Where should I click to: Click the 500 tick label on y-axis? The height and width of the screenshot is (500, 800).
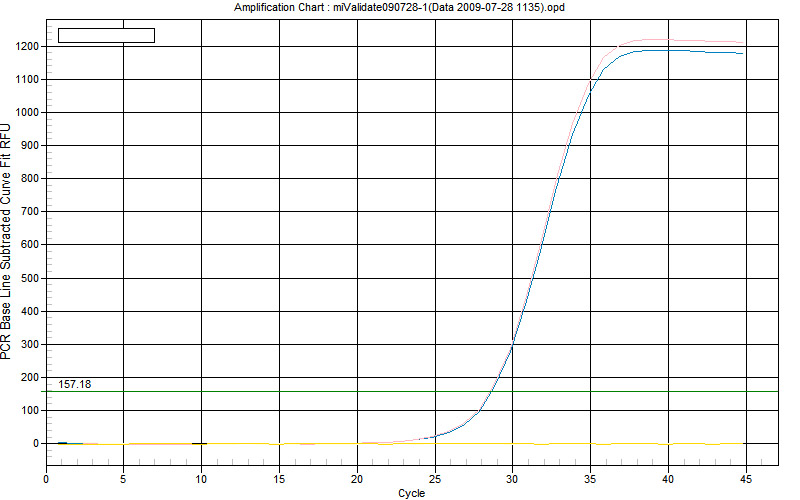point(30,278)
